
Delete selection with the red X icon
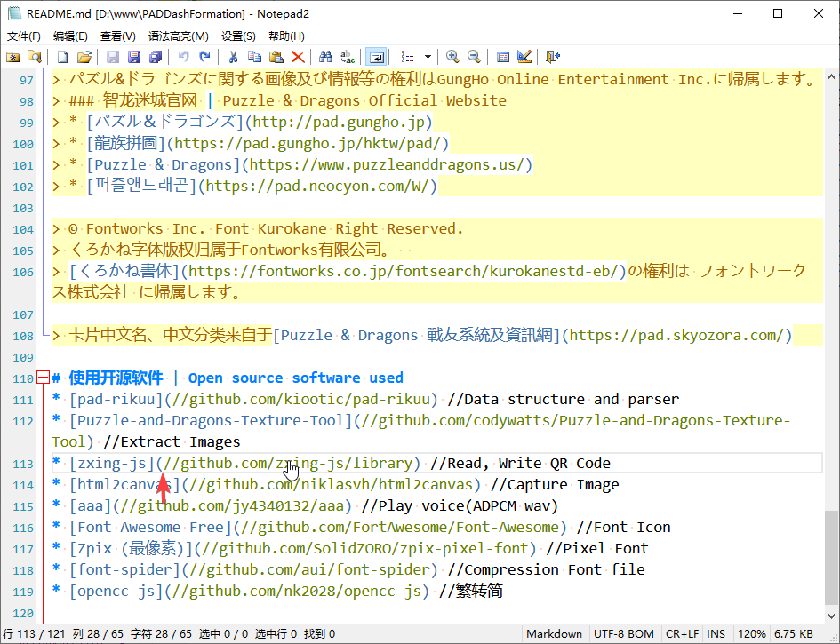click(298, 57)
